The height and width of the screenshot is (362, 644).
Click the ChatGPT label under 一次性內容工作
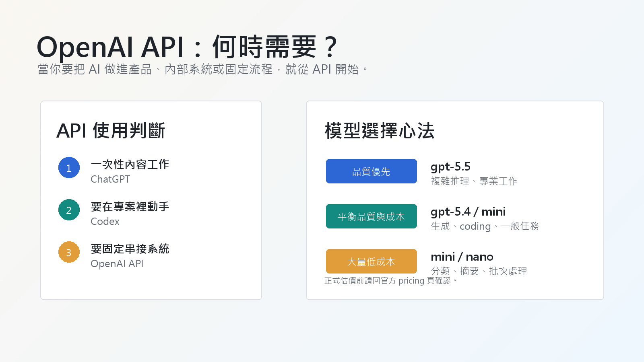point(110,179)
